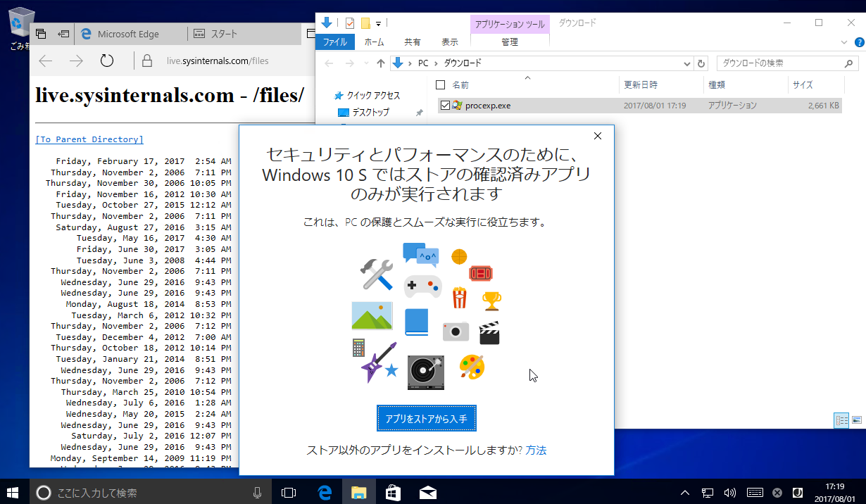Open the 管理 ribbon tab in Explorer

point(510,42)
